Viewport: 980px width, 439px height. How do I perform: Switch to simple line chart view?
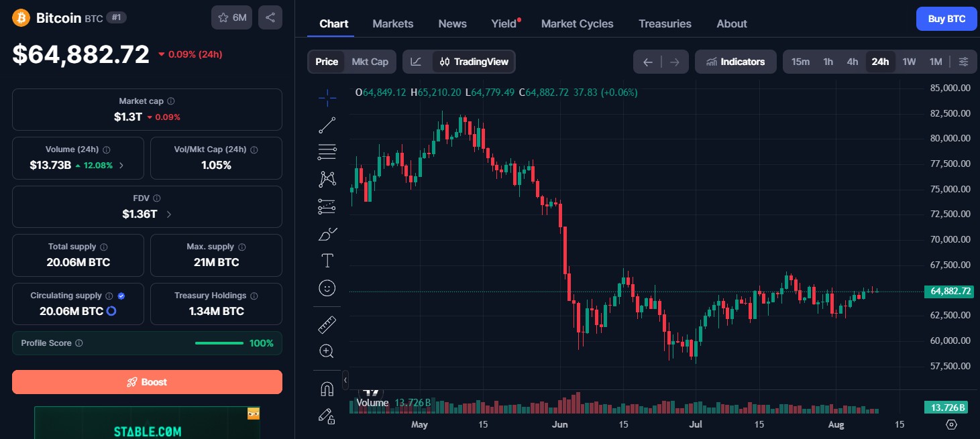click(417, 62)
